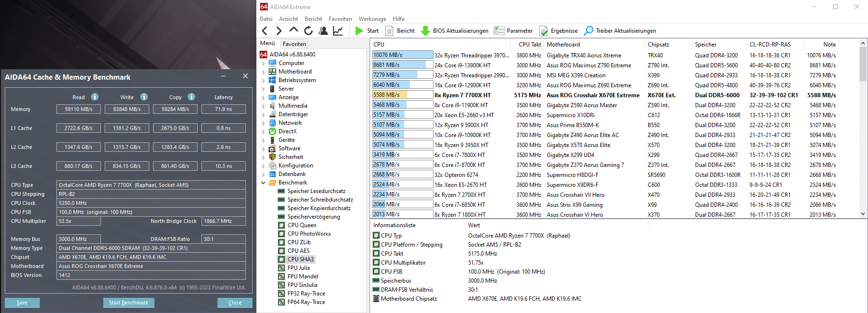Click the Bericht page icon in the toolbar
Viewport: 868px width, 313px height.
pos(389,31)
